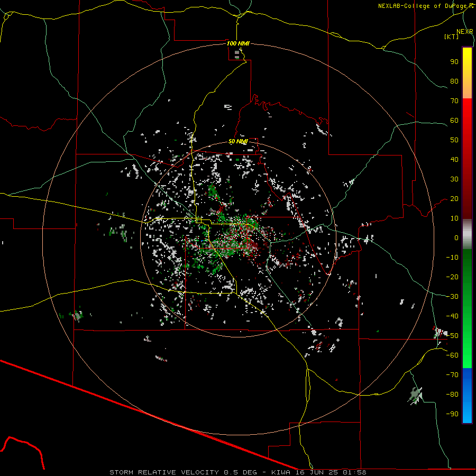Click the 80 value on velocity scale

coord(454,81)
